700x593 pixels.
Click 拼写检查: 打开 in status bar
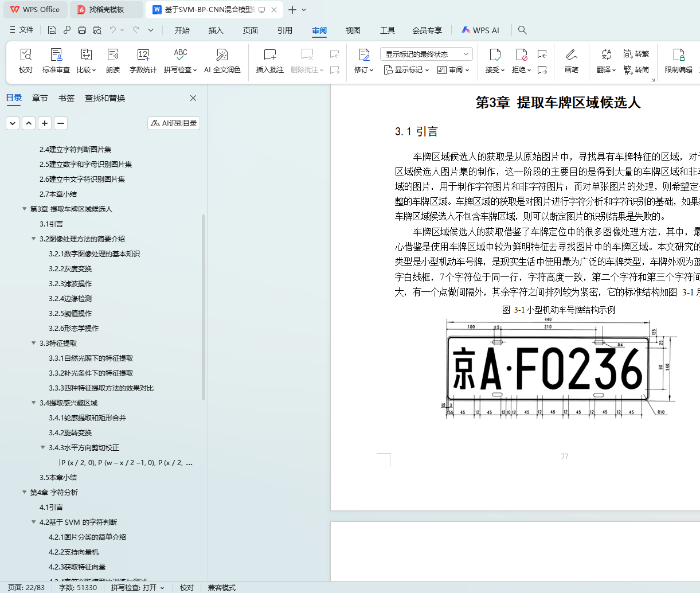pyautogui.click(x=138, y=588)
